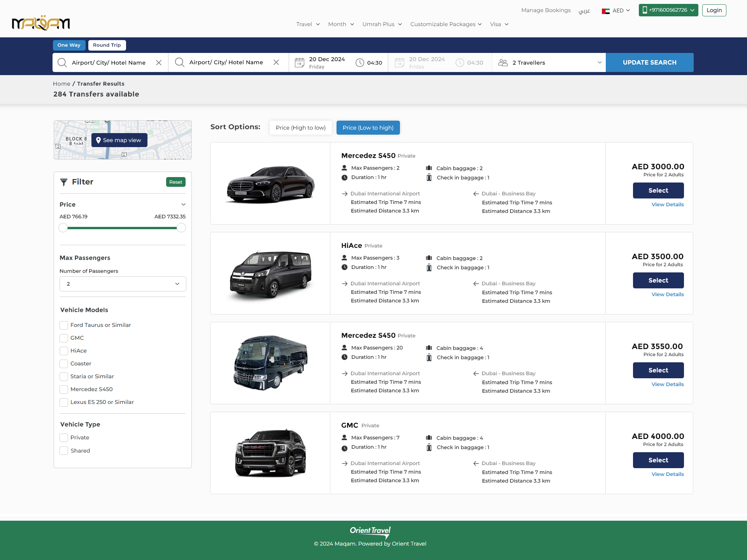Viewport: 747px width, 560px height.
Task: Expand the 2 Travellers dropdown
Action: point(599,63)
